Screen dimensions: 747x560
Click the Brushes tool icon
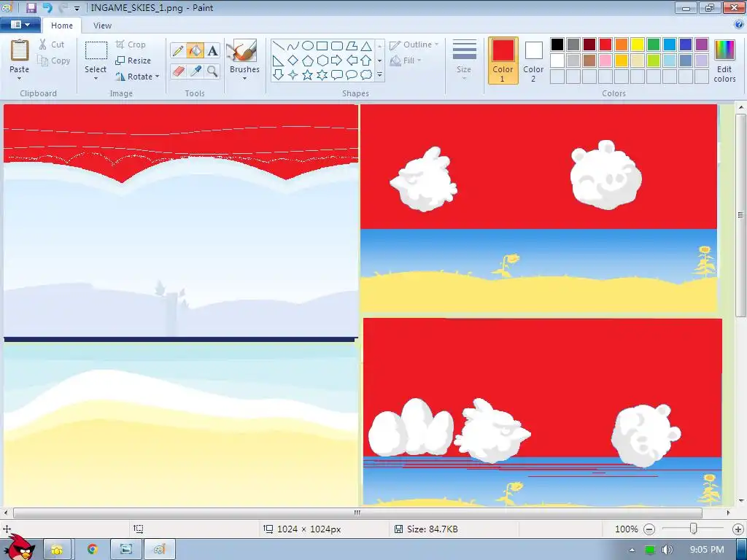point(244,50)
